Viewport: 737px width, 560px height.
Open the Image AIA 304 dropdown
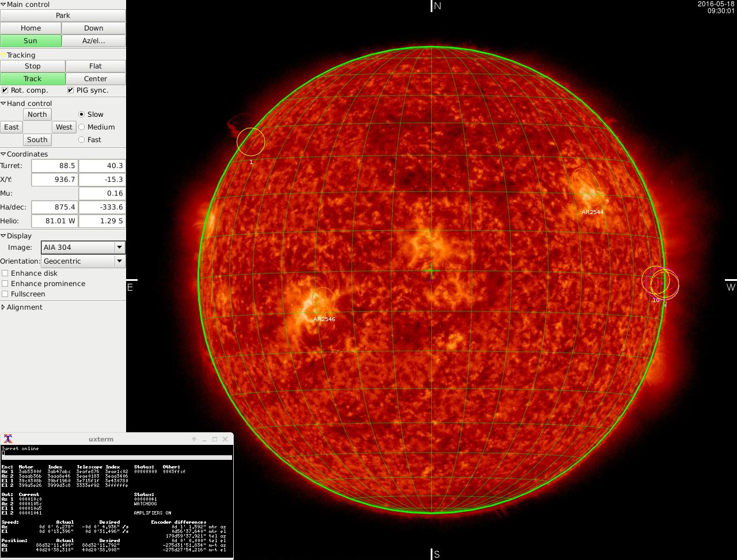pyautogui.click(x=83, y=247)
